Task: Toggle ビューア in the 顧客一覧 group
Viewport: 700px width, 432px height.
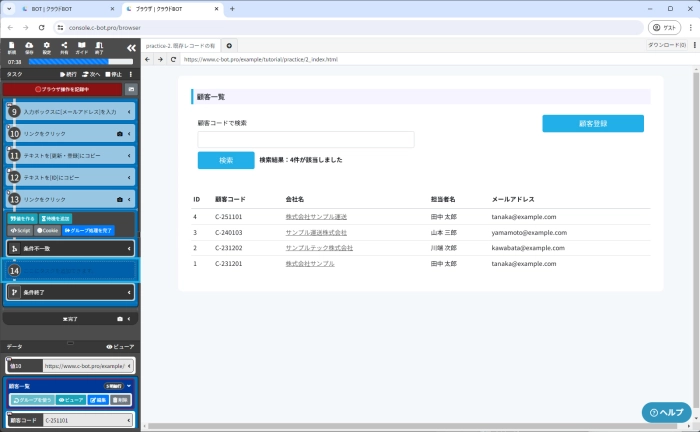Action: pyautogui.click(x=73, y=399)
